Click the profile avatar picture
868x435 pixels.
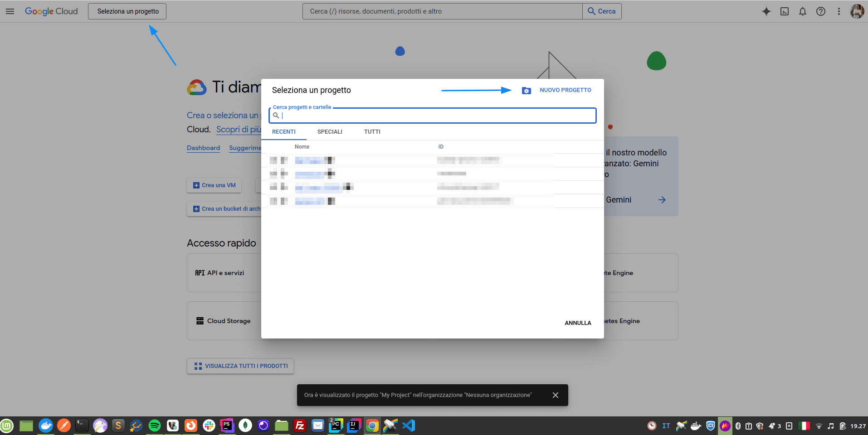[857, 11]
